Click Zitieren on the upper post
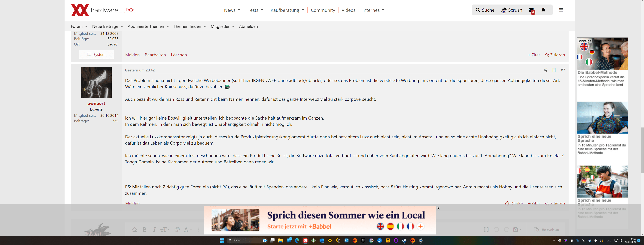 [555, 55]
